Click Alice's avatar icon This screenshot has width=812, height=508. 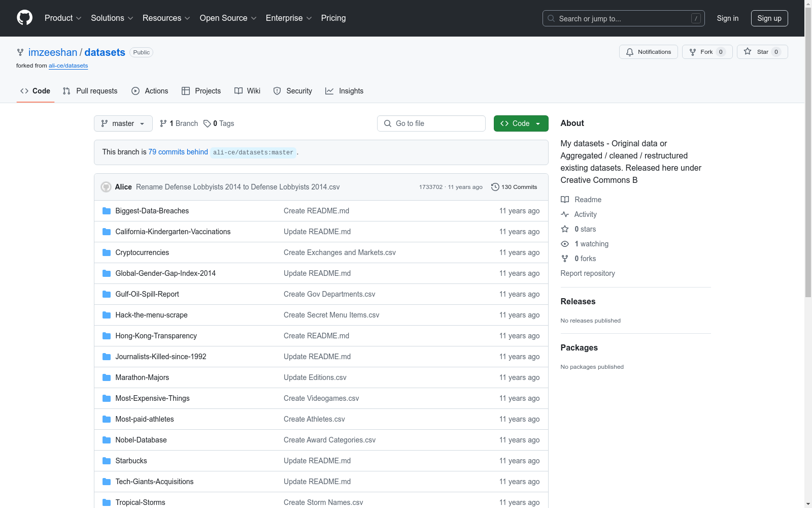pos(106,187)
